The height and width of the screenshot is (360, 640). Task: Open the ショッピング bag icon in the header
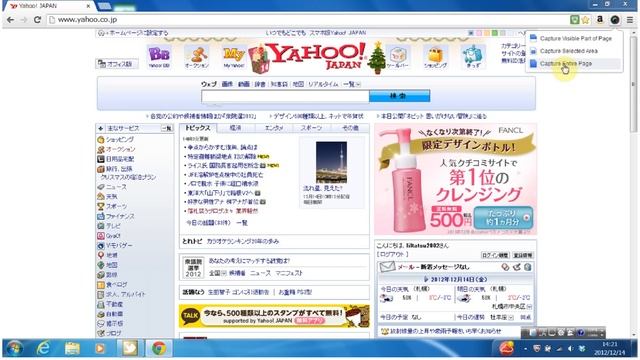tap(435, 57)
